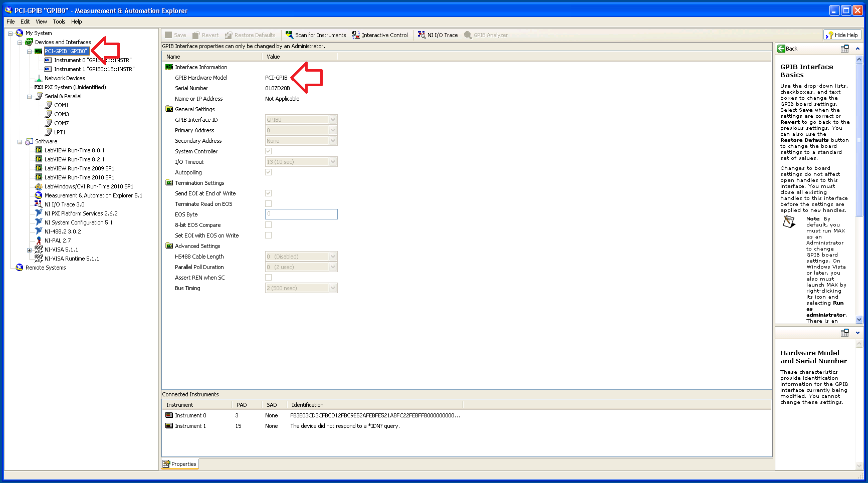Enable Assert REN when SC checkbox
The width and height of the screenshot is (868, 483).
tap(269, 278)
